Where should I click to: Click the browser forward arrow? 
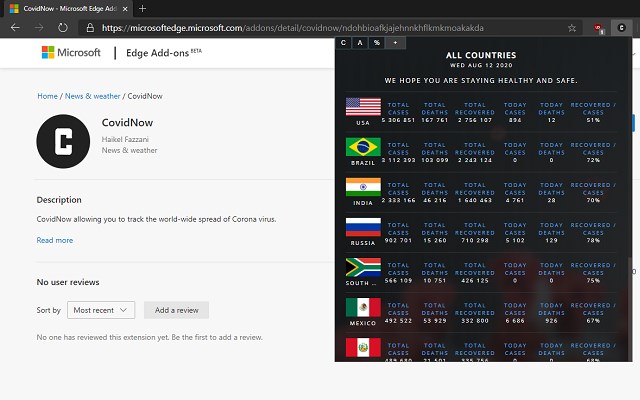(39, 28)
